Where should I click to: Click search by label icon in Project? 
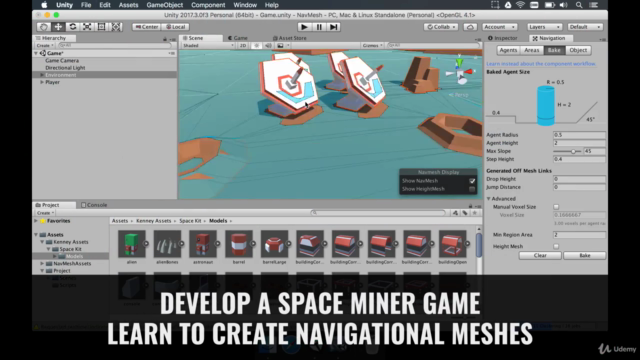pos(465,213)
